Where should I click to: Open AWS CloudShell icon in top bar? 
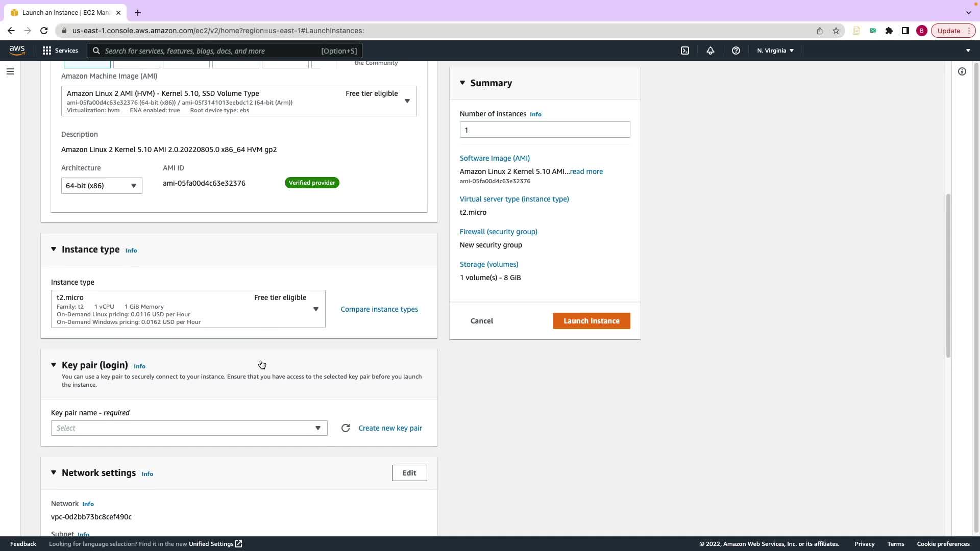pos(685,51)
